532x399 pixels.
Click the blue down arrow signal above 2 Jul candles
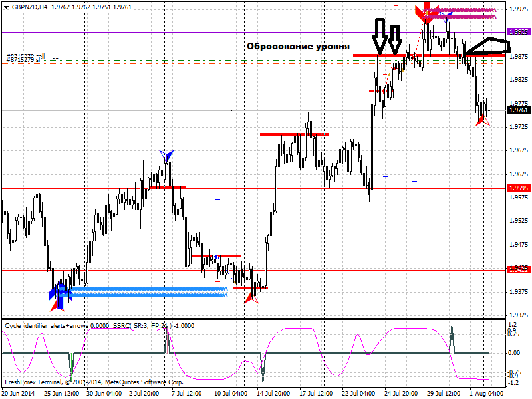166,156
